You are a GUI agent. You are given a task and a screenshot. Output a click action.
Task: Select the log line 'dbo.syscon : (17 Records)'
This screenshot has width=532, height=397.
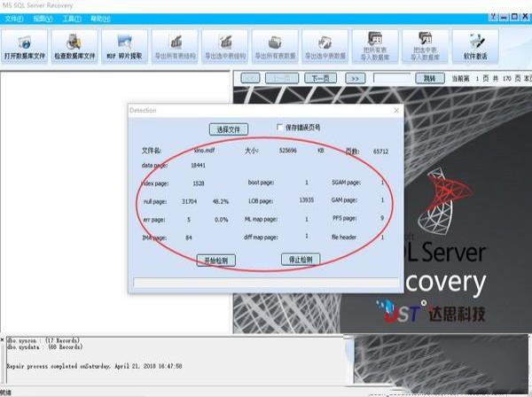pos(43,340)
